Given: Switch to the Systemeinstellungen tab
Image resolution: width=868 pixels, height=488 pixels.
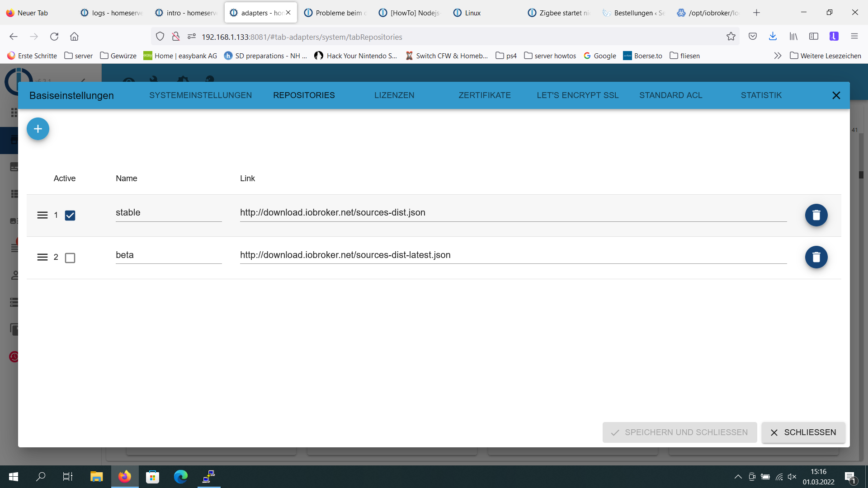Looking at the screenshot, I should pyautogui.click(x=200, y=95).
